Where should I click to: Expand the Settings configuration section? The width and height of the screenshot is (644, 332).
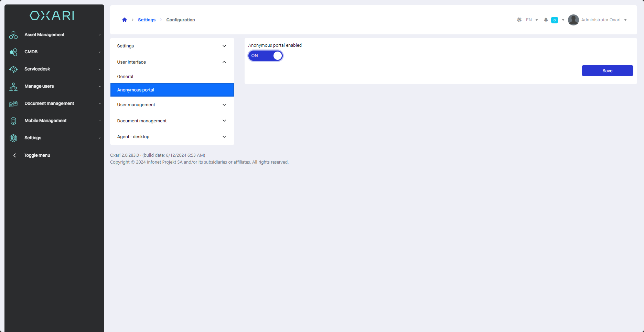172,46
